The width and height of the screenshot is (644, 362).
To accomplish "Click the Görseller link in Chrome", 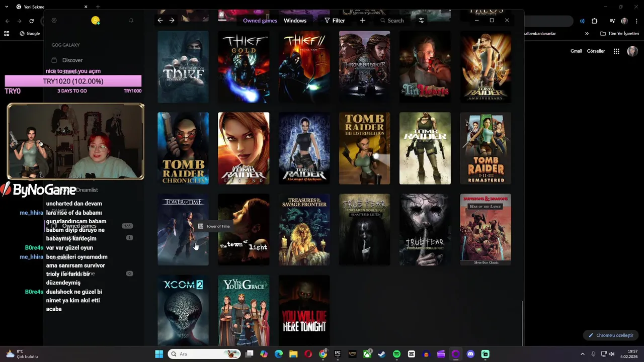I will coord(596,51).
